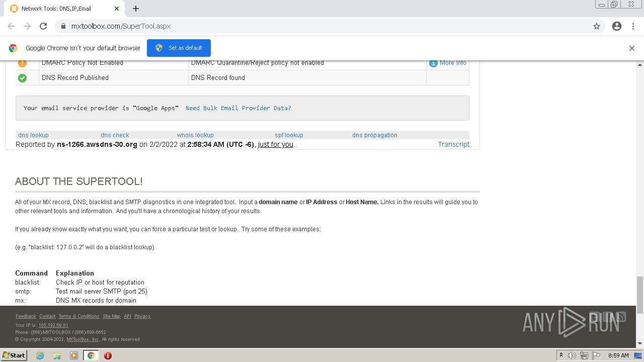
Task: Click the 8:59 AM taskbar clock
Action: pyautogui.click(x=618, y=355)
